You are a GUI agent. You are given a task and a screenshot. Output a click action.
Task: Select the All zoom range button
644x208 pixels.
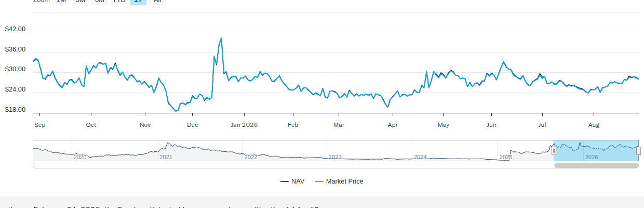(157, 2)
